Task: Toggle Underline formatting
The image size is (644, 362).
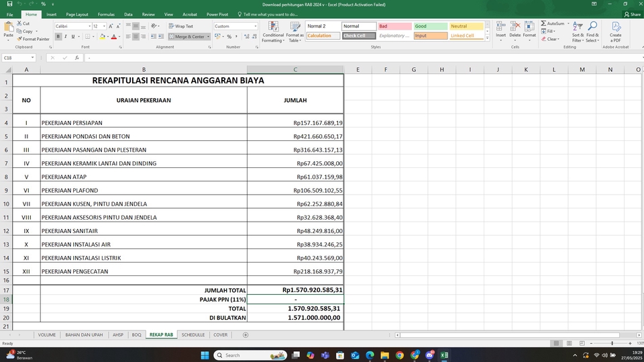Action: [73, 37]
